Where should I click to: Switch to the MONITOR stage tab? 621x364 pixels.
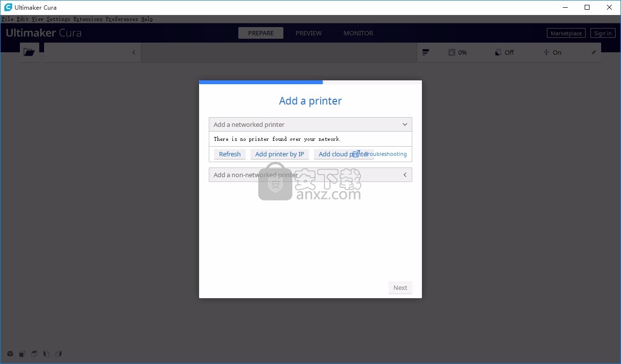(358, 33)
